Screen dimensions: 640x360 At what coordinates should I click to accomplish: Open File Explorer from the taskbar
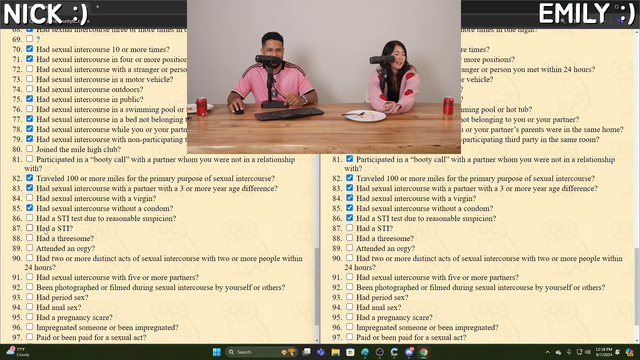336,352
